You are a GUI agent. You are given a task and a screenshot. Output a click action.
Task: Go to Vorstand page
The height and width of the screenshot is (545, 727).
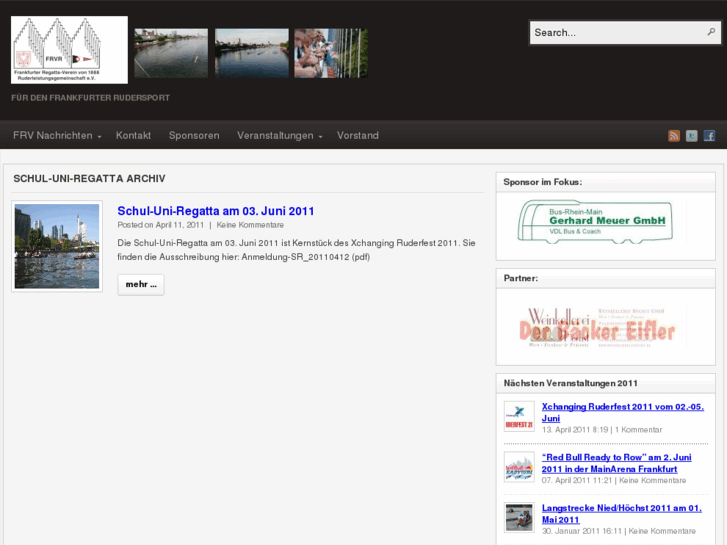pos(358,135)
